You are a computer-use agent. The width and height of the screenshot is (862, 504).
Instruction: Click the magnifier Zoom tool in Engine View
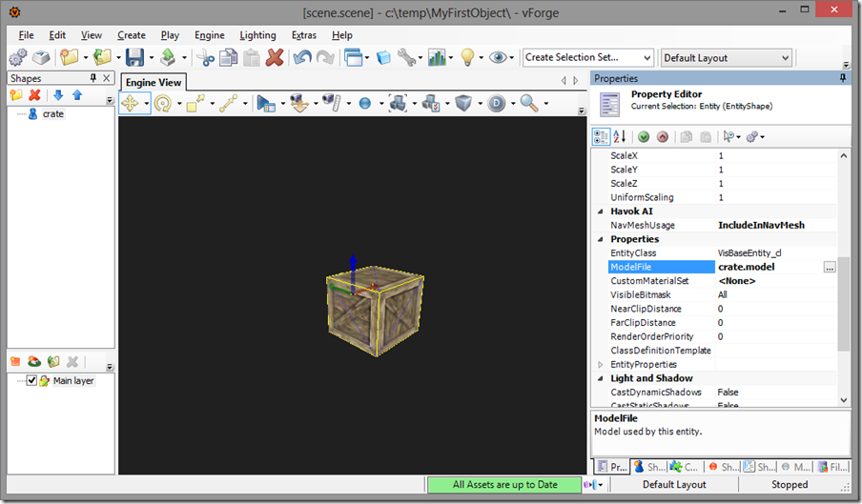point(527,104)
